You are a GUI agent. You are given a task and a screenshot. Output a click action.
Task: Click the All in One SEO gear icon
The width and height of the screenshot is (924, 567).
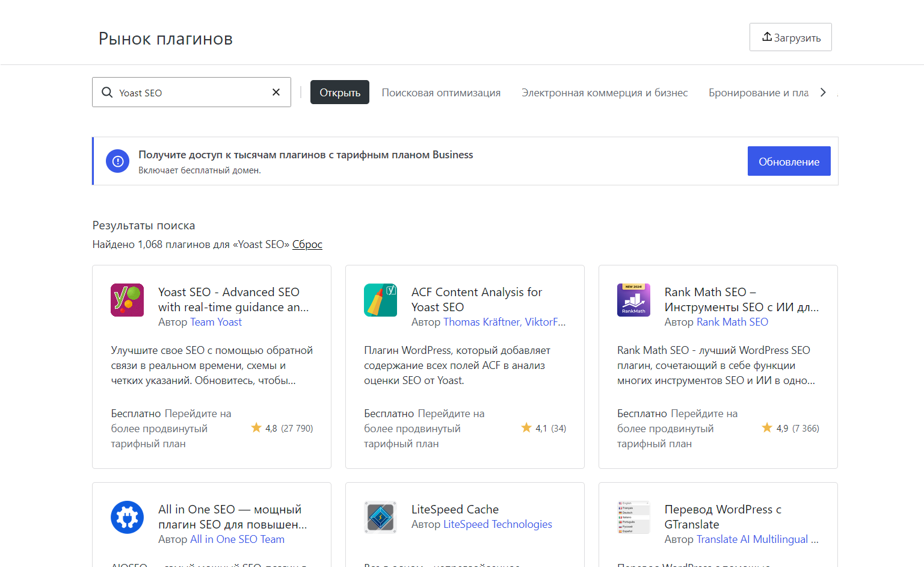click(127, 517)
